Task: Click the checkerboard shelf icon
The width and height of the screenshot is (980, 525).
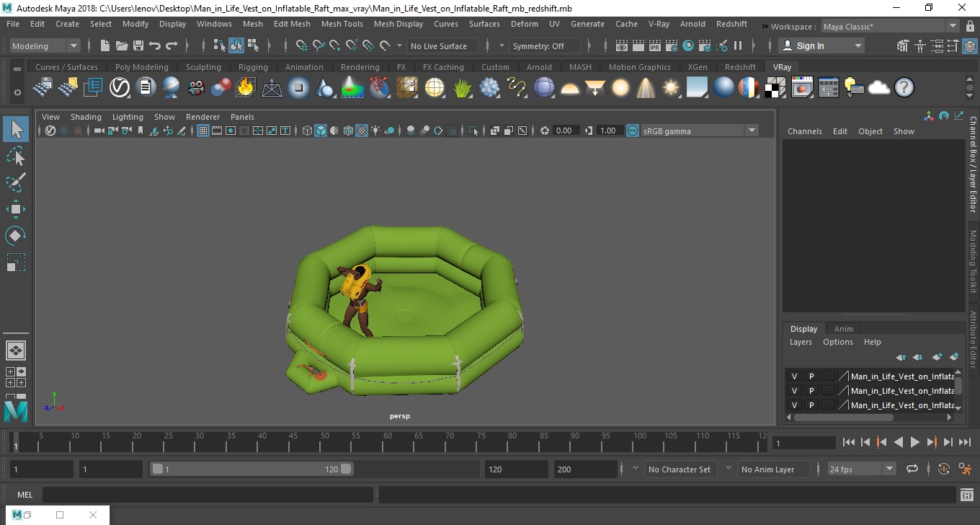Action: [x=775, y=88]
